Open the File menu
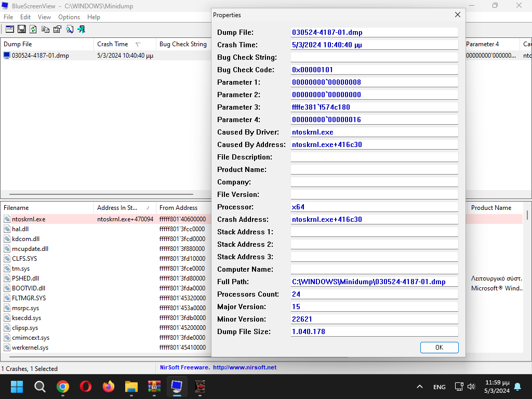The image size is (532, 399). [x=8, y=17]
